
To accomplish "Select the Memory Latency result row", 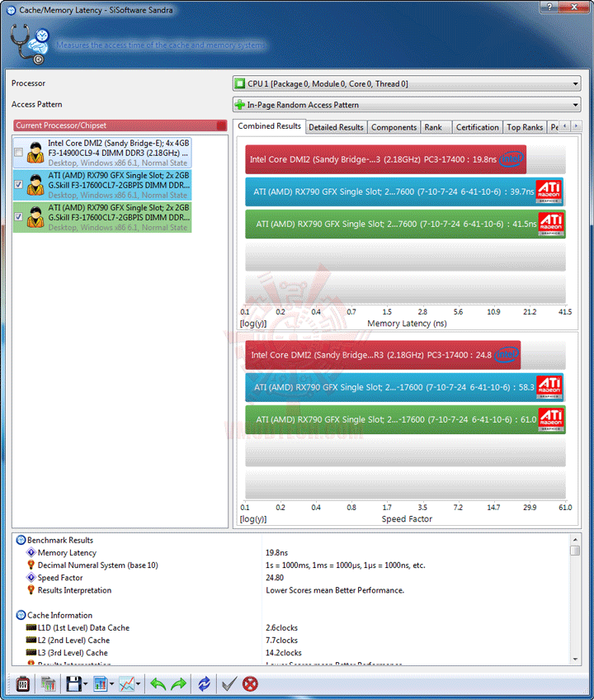I will click(x=292, y=553).
